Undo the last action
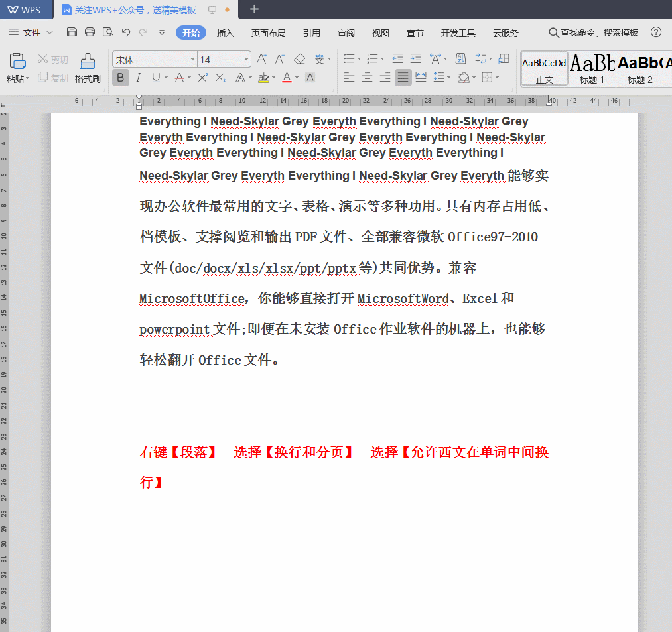The image size is (672, 632). pyautogui.click(x=125, y=32)
